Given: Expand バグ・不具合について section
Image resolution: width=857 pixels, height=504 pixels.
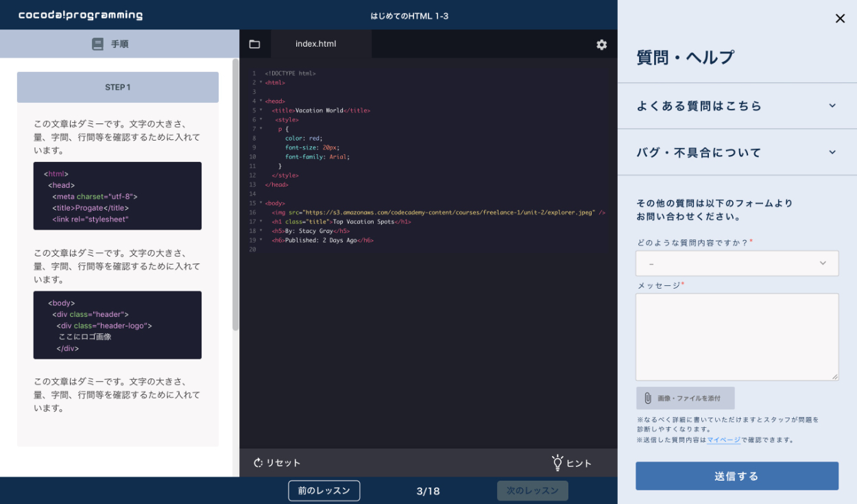Looking at the screenshot, I should tap(737, 152).
